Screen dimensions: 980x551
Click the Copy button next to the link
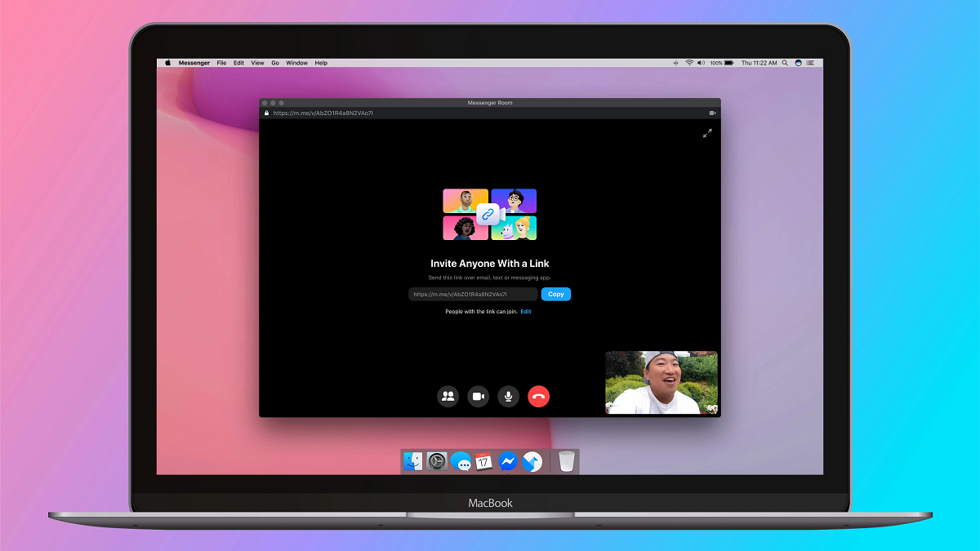555,294
